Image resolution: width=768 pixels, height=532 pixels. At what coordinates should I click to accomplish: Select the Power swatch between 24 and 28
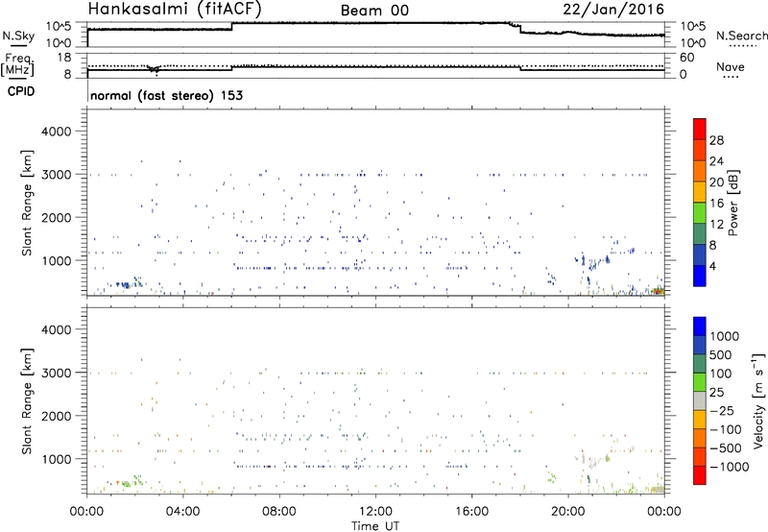pyautogui.click(x=700, y=151)
